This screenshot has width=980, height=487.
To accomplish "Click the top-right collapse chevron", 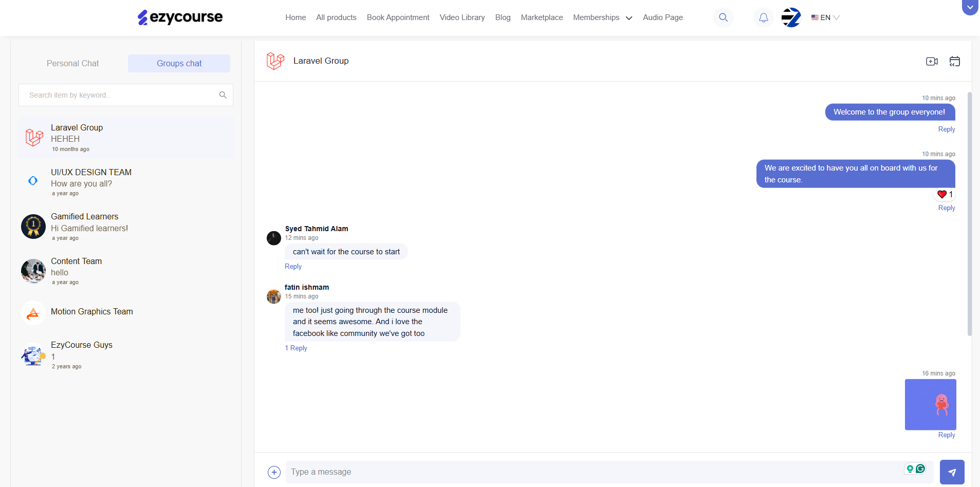I will tap(970, 7).
